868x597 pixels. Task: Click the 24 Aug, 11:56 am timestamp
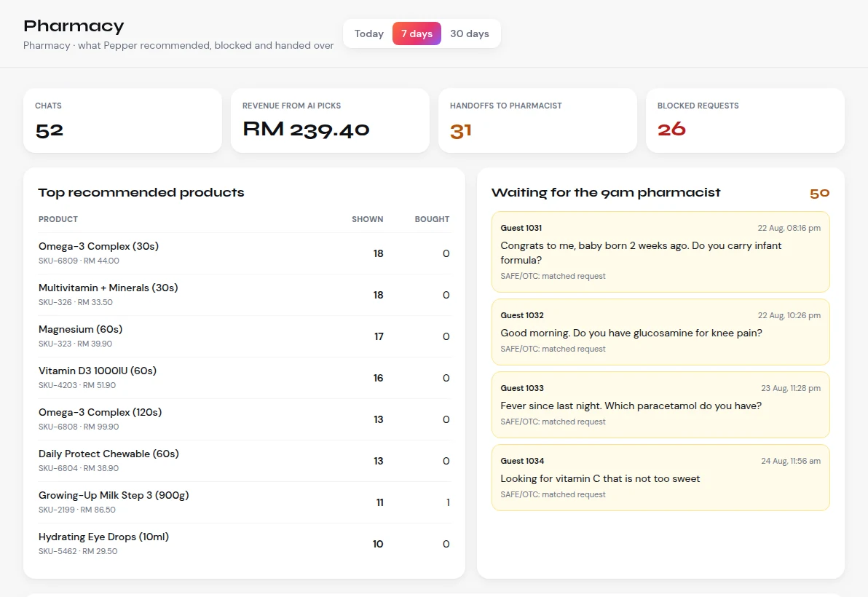(791, 461)
